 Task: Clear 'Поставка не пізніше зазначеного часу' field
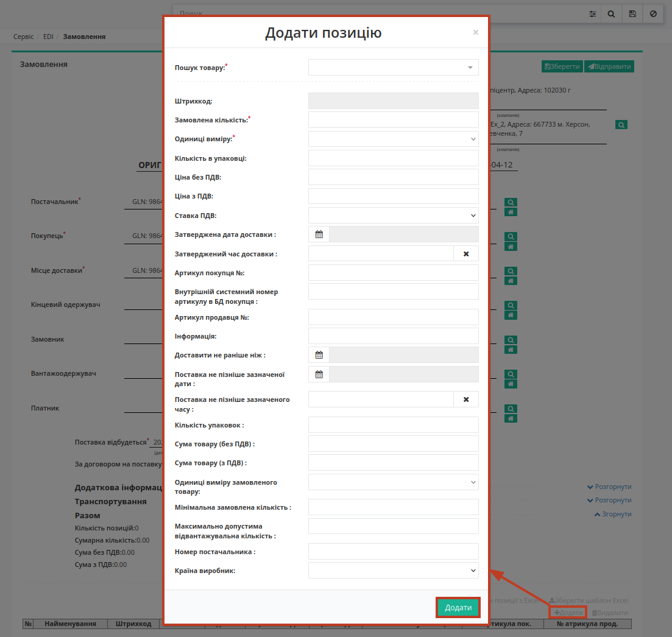pyautogui.click(x=466, y=399)
